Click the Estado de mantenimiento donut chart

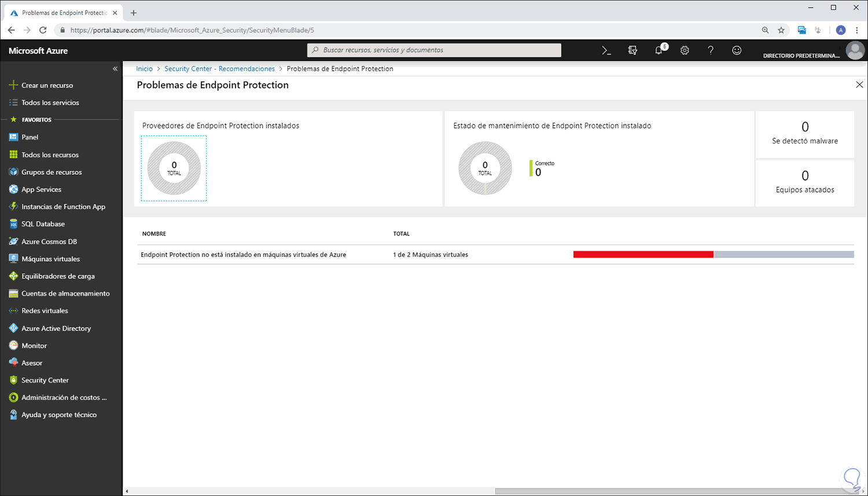(485, 168)
